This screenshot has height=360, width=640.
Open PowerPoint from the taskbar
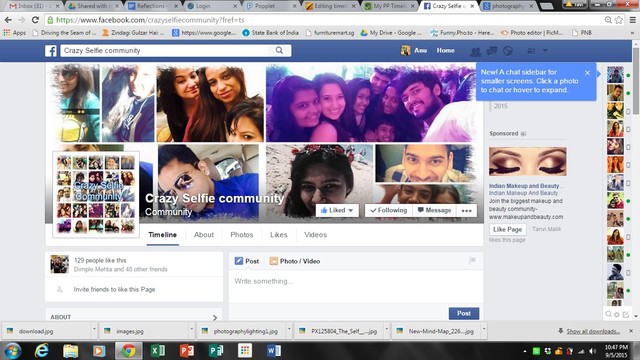coord(187,351)
